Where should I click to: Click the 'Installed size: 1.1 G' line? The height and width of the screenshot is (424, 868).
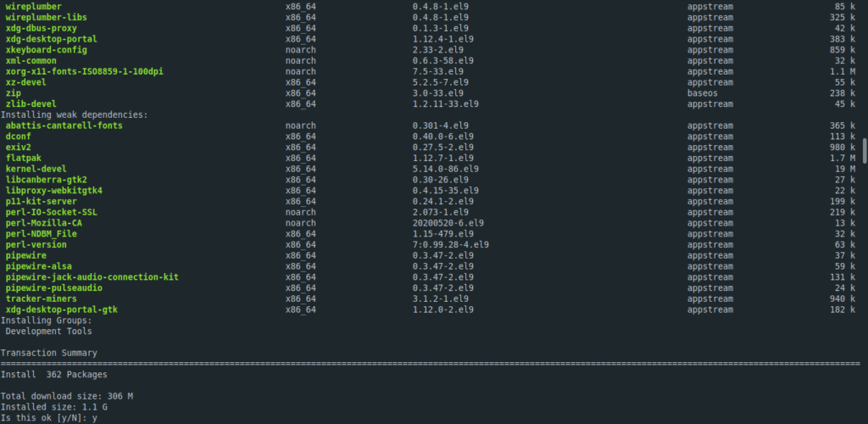[53, 407]
